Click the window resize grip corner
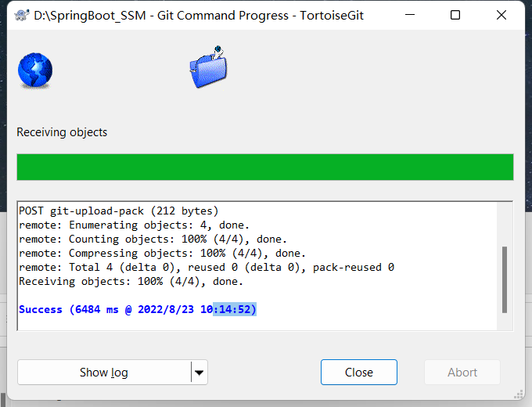Viewport: 532px width, 407px height. click(x=518, y=394)
